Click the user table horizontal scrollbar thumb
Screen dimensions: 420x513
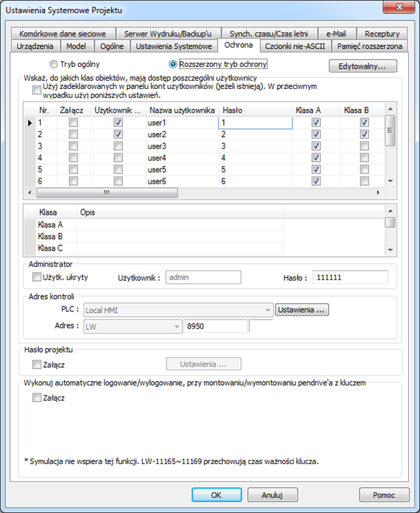click(107, 193)
